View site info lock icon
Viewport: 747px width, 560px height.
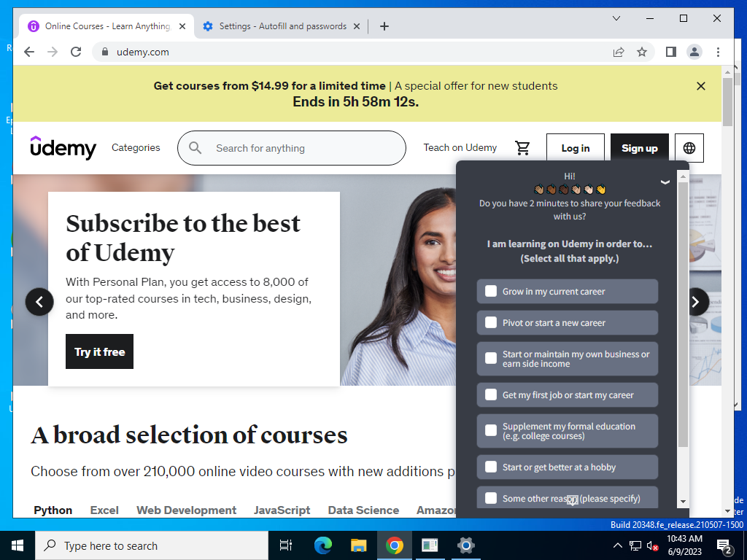coord(105,52)
